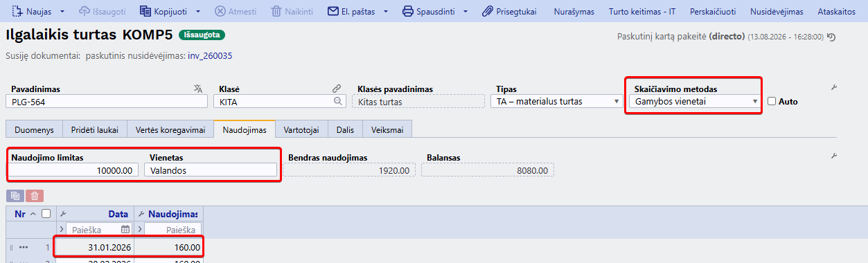Click the wrench icon in Data column header
Image resolution: width=868 pixels, height=263 pixels.
62,214
